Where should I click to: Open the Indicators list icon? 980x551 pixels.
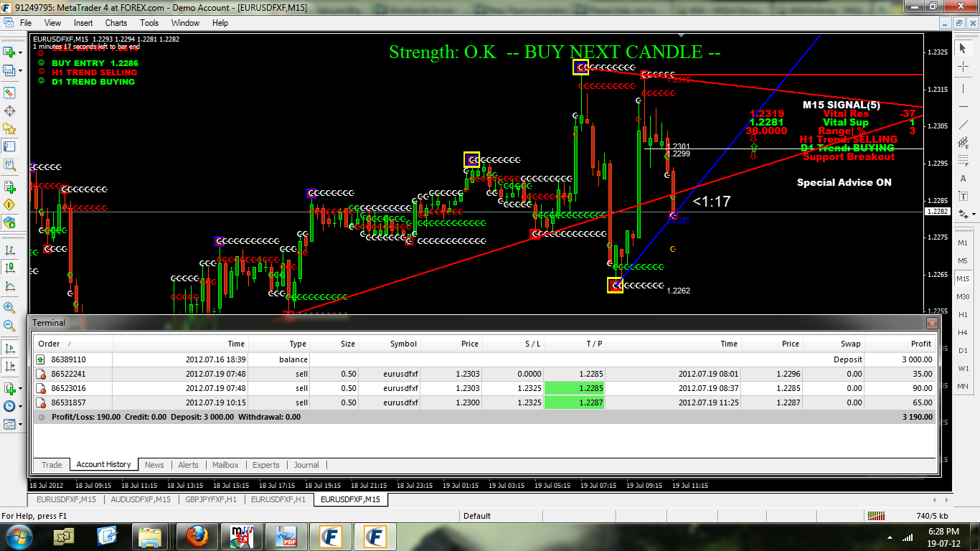click(x=9, y=388)
